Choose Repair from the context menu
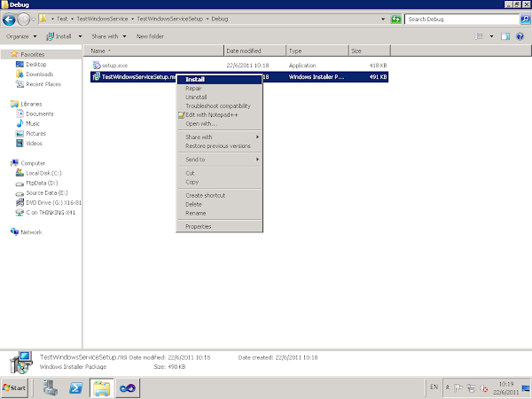532x399 pixels. pyautogui.click(x=220, y=88)
